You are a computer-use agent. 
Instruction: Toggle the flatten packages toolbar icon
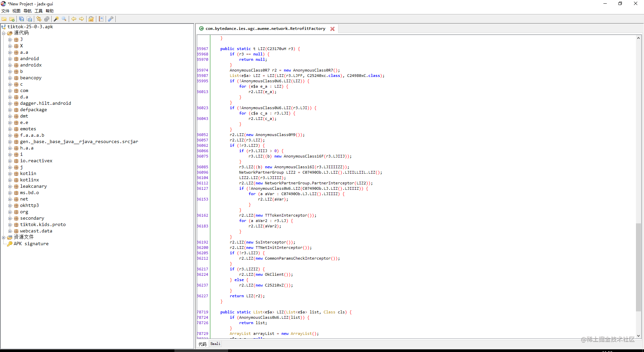[x=47, y=19]
